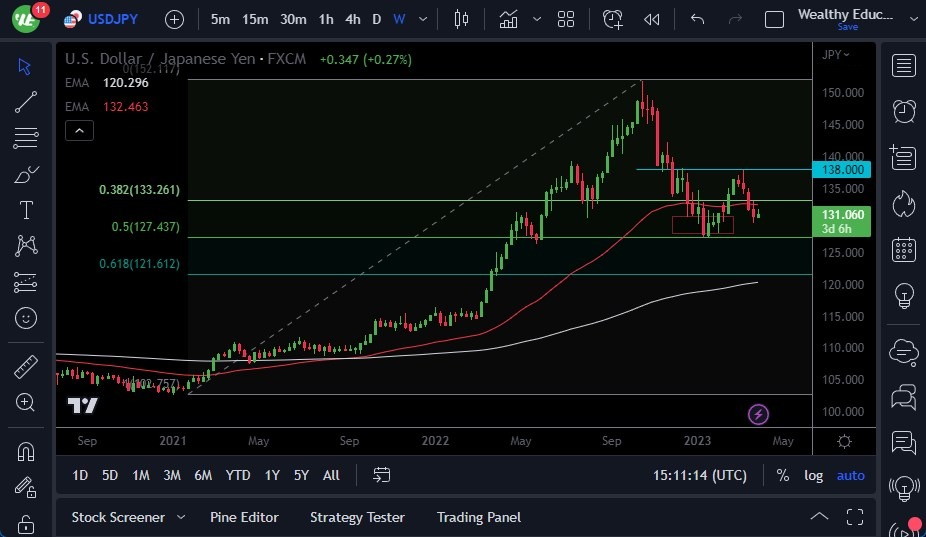This screenshot has width=926, height=537.
Task: Select the trend line drawing tool
Action: point(26,101)
